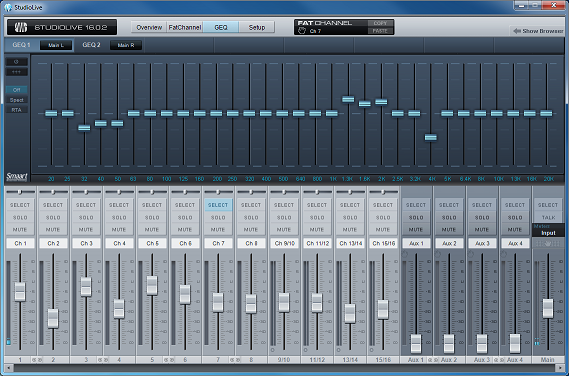Enable the RTA analyzer mode
569x376 pixels.
tap(17, 110)
